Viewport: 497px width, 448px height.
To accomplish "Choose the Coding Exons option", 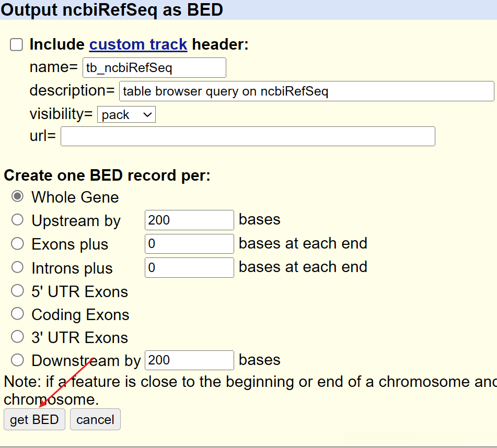I will click(18, 314).
